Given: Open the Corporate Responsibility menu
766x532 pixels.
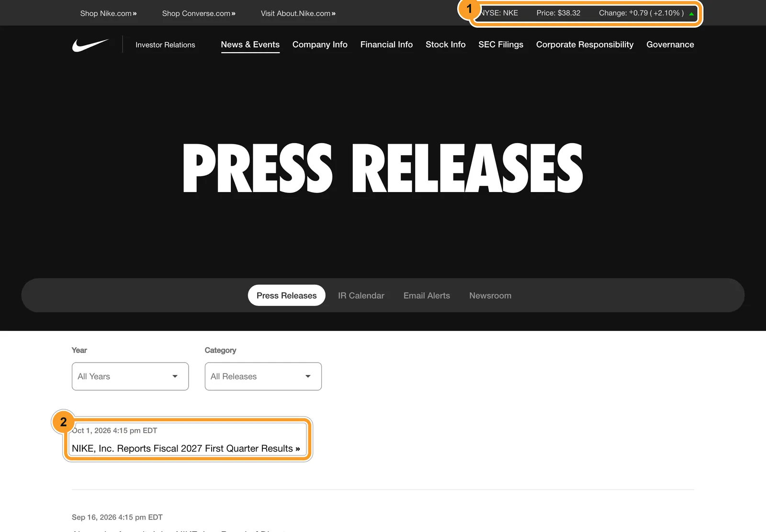Looking at the screenshot, I should pyautogui.click(x=585, y=45).
